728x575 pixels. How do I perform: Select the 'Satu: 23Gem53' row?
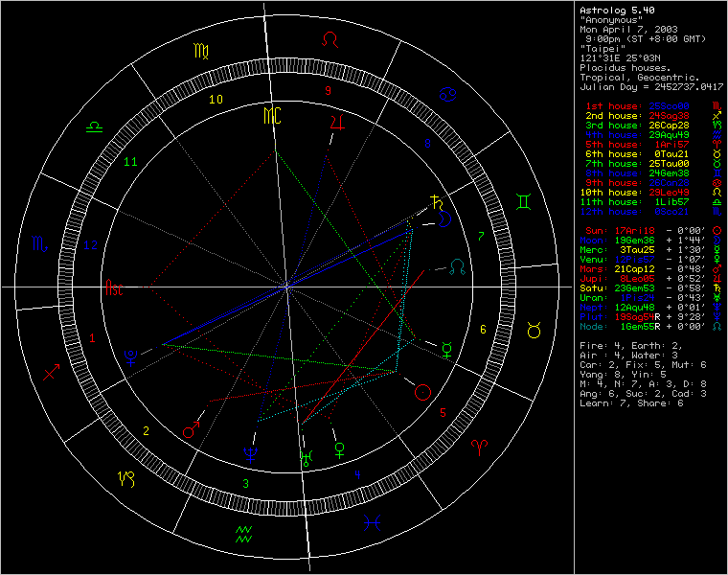click(651, 288)
